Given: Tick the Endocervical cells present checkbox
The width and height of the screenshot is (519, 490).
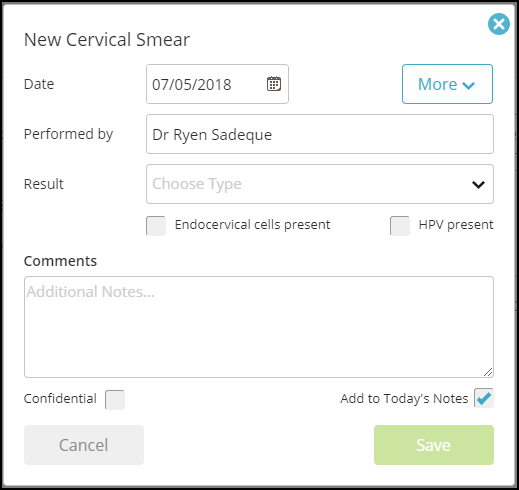Looking at the screenshot, I should point(156,226).
